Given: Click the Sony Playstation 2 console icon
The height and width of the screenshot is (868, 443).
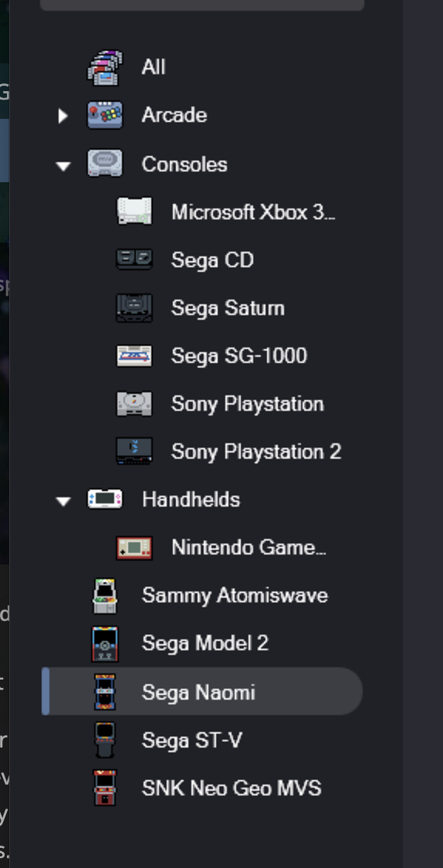Looking at the screenshot, I should coord(134,451).
